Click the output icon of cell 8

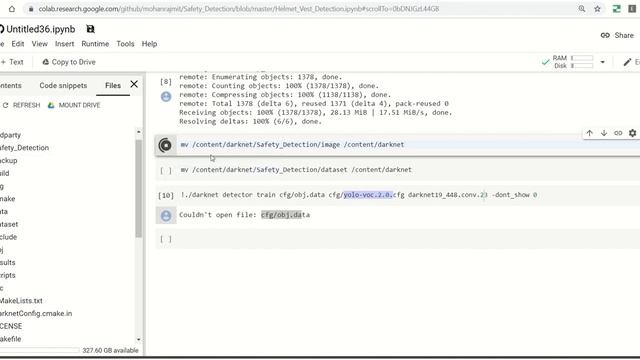pos(166,97)
